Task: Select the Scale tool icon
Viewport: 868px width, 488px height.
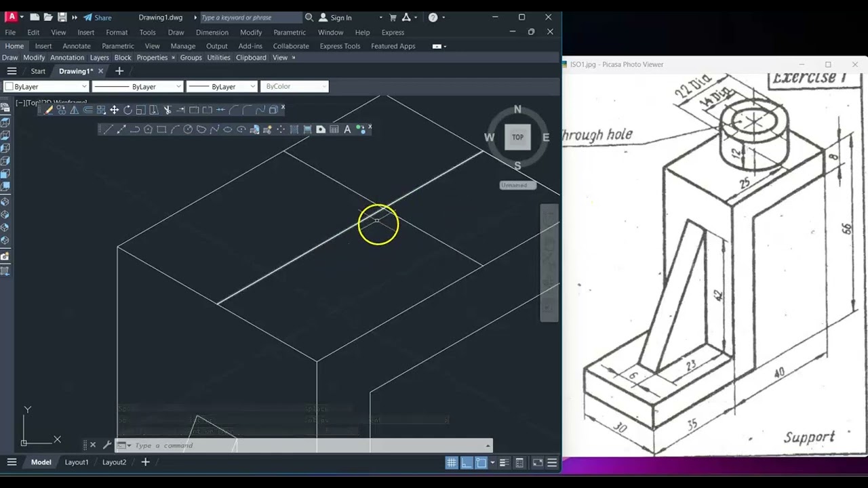Action: (x=141, y=110)
